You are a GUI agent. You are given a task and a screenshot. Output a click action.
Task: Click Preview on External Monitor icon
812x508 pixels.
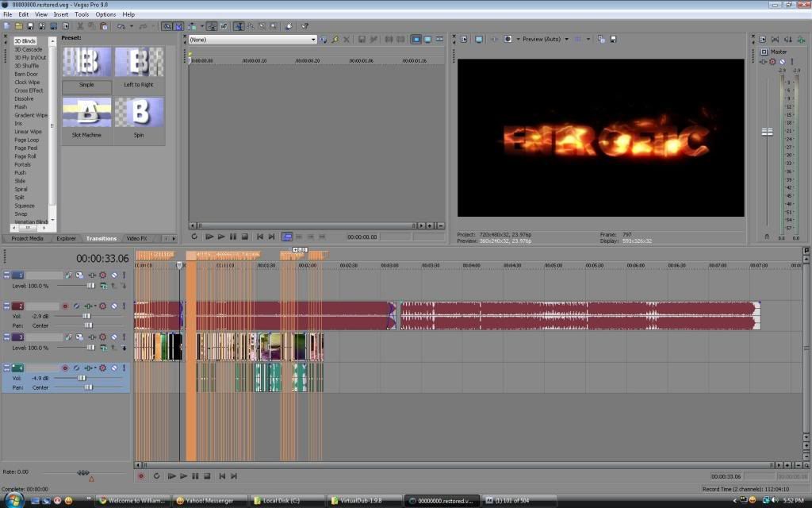click(x=479, y=39)
